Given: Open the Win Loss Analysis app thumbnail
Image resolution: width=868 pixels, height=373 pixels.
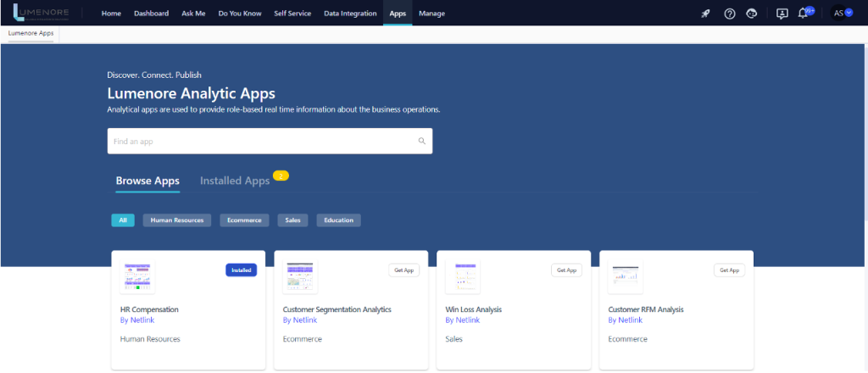Looking at the screenshot, I should [464, 277].
